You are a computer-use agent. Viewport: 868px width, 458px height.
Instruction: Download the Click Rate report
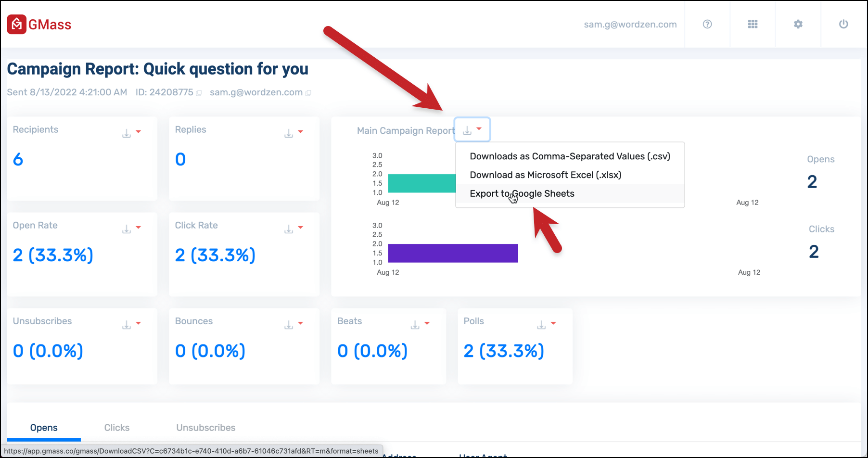(289, 229)
